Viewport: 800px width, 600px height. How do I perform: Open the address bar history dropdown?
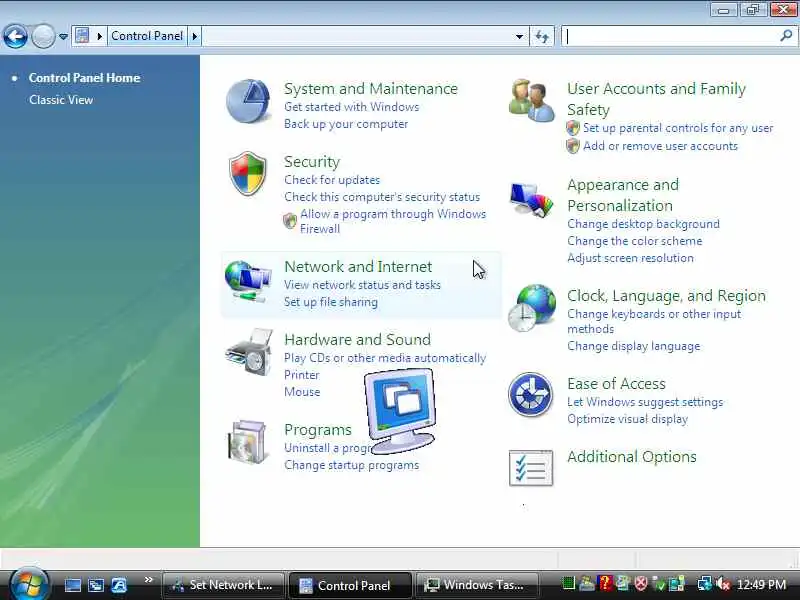point(519,36)
